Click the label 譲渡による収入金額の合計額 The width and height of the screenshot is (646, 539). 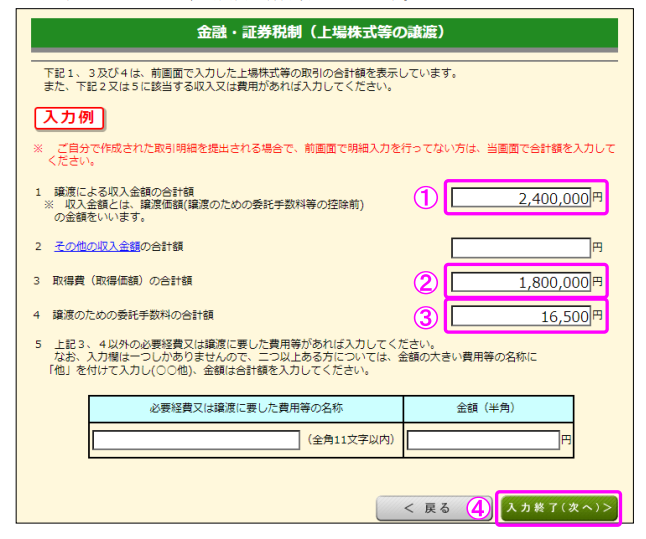(124, 192)
